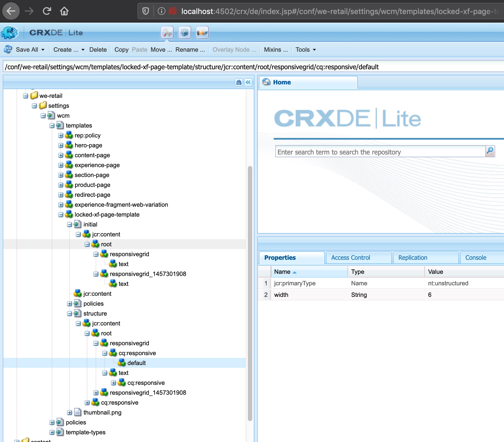This screenshot has width=504, height=442.
Task: Expand the hero-page tree node
Action: tap(61, 145)
